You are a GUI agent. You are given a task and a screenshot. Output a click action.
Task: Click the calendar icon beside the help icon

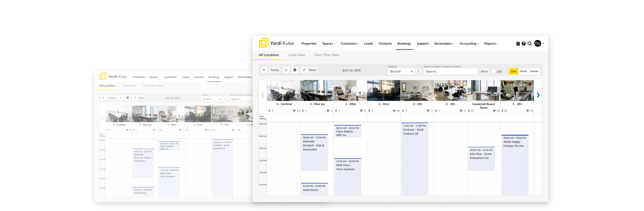518,44
